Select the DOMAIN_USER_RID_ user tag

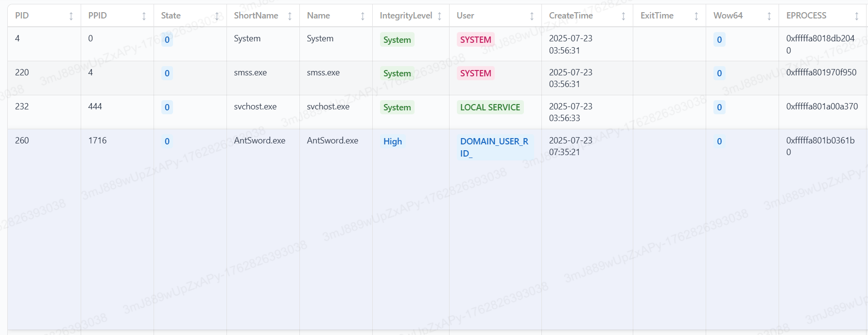494,147
